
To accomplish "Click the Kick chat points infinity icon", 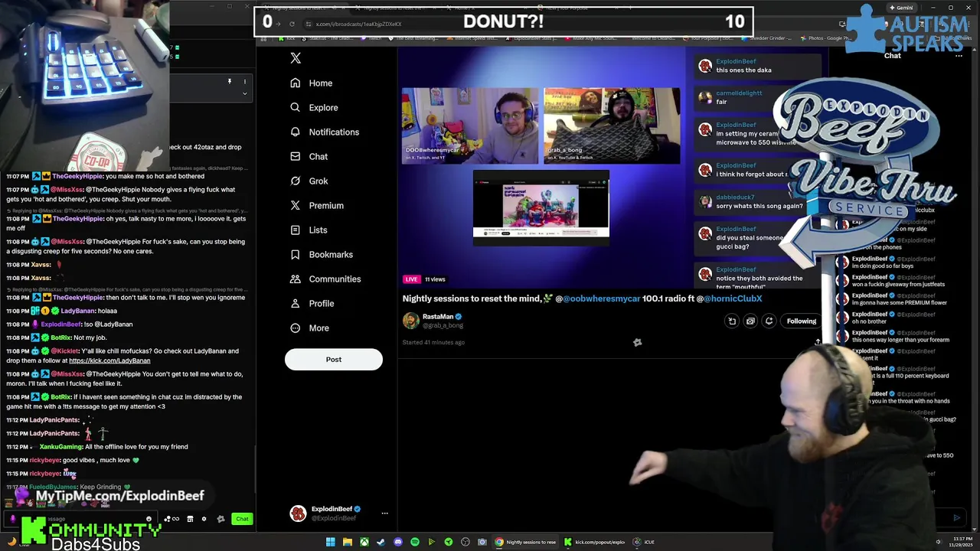I will tap(175, 519).
